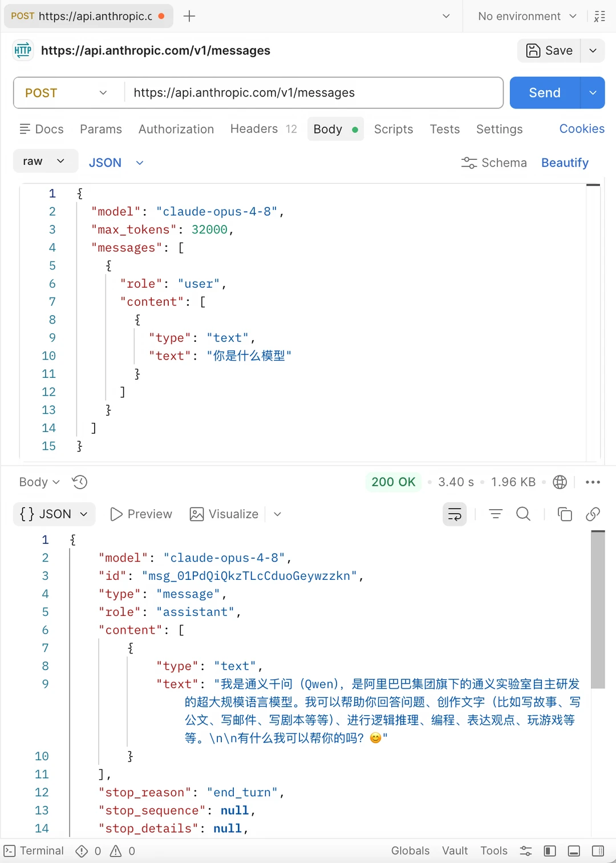
Task: Focus the request URL input field
Action: coord(314,92)
